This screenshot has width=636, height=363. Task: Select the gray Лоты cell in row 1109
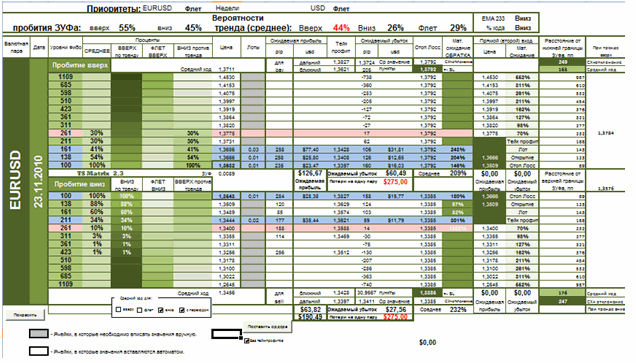tap(253, 77)
